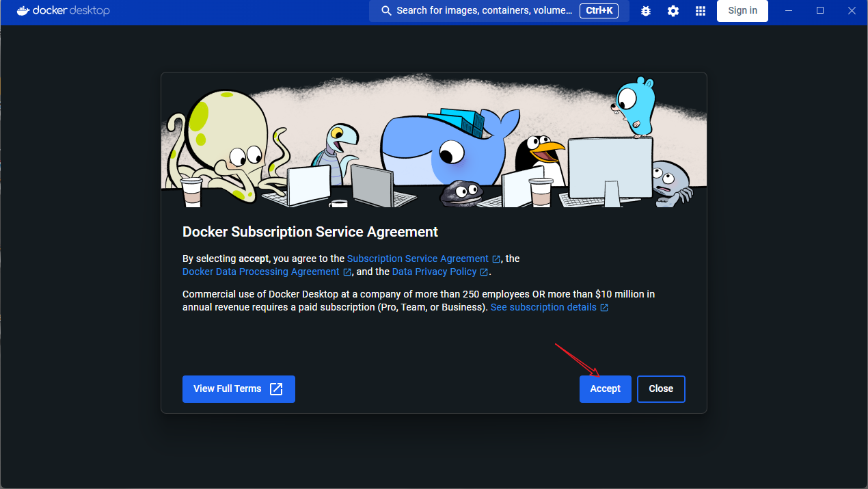Open the Docker apps grid icon
The width and height of the screenshot is (868, 489).
[701, 11]
